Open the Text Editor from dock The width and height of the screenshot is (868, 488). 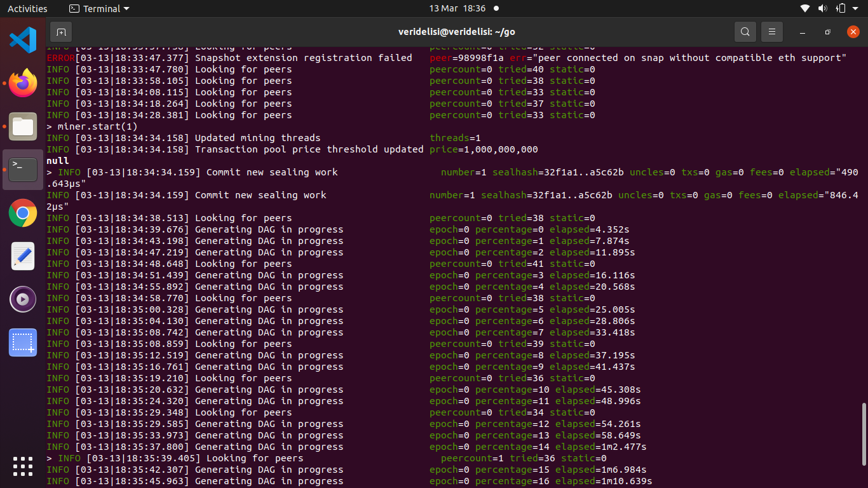pyautogui.click(x=23, y=256)
